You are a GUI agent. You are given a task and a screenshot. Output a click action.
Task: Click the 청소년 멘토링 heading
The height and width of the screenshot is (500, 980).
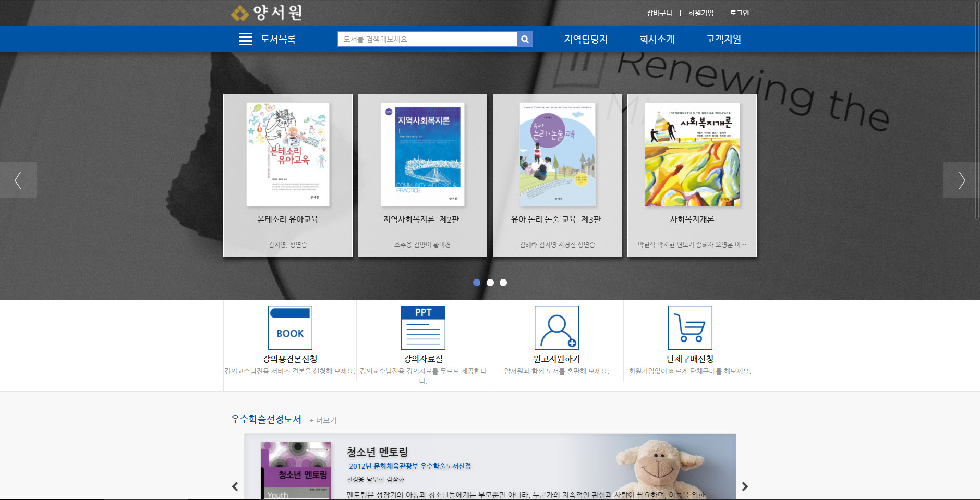coord(377,452)
